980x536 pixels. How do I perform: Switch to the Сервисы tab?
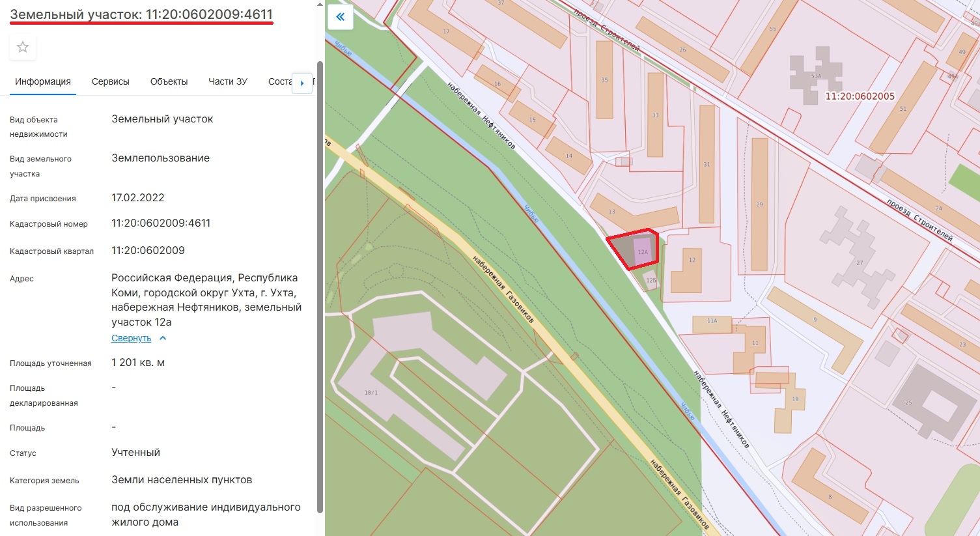pyautogui.click(x=110, y=81)
